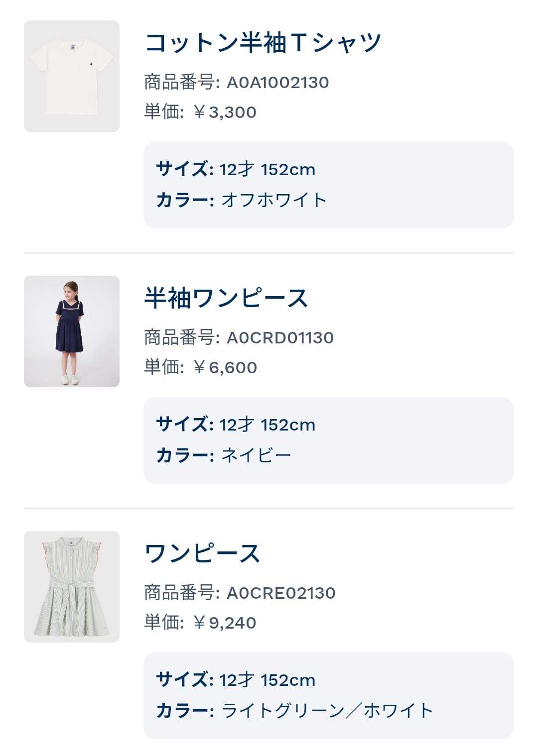Click the T-shirt's サイズ 12才 152cm line
Screen dimensions: 538x756
[x=236, y=170]
